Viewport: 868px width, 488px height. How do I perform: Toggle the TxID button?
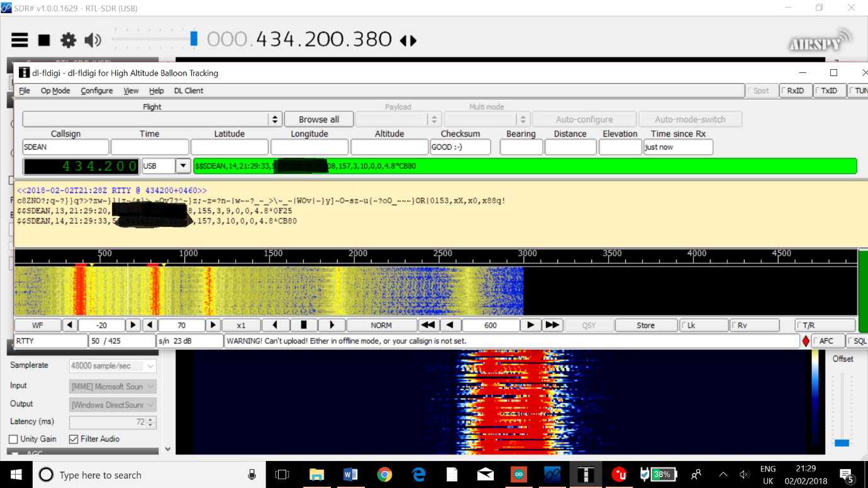click(x=829, y=91)
